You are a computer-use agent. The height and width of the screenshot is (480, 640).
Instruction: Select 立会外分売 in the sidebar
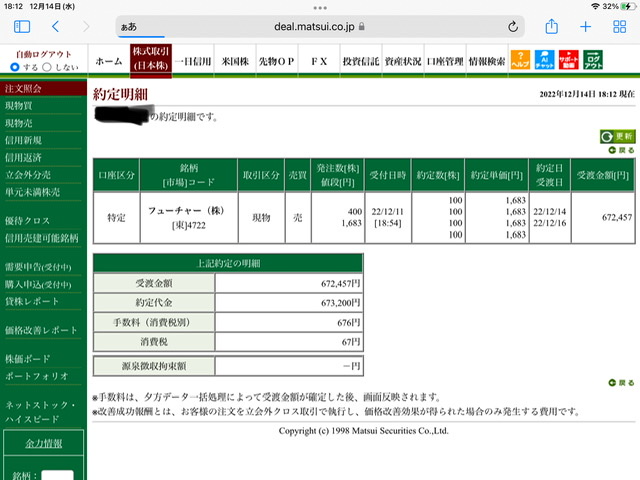(28, 175)
